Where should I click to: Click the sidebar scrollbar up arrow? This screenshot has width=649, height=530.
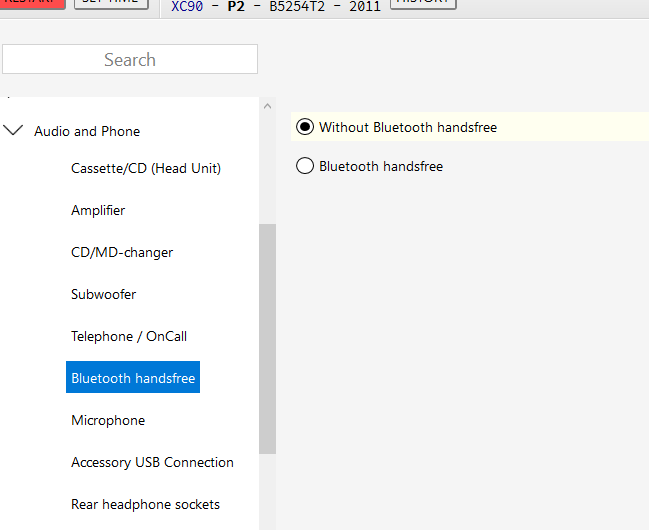267,106
